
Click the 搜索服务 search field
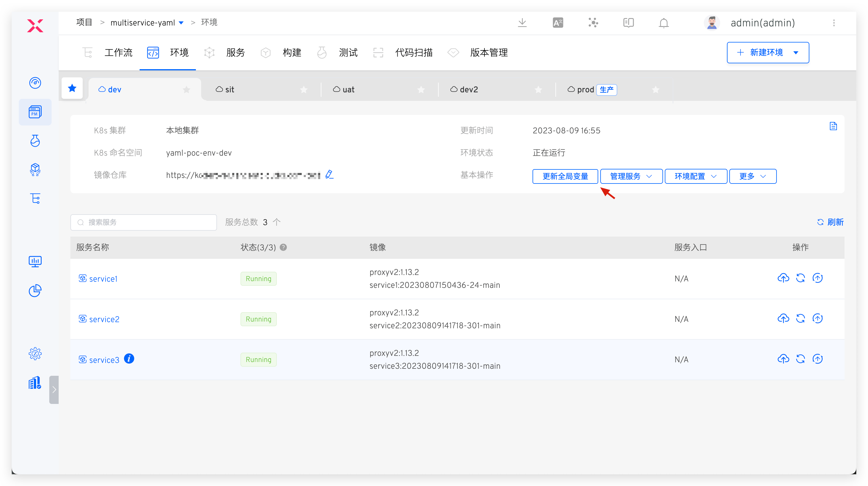pos(144,222)
